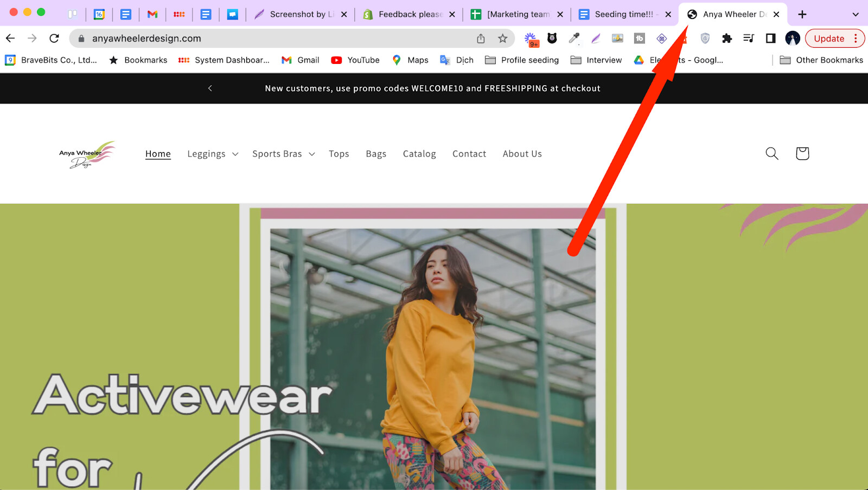Open the System Dashboard bookmark
The height and width of the screenshot is (490, 868).
pyautogui.click(x=224, y=60)
